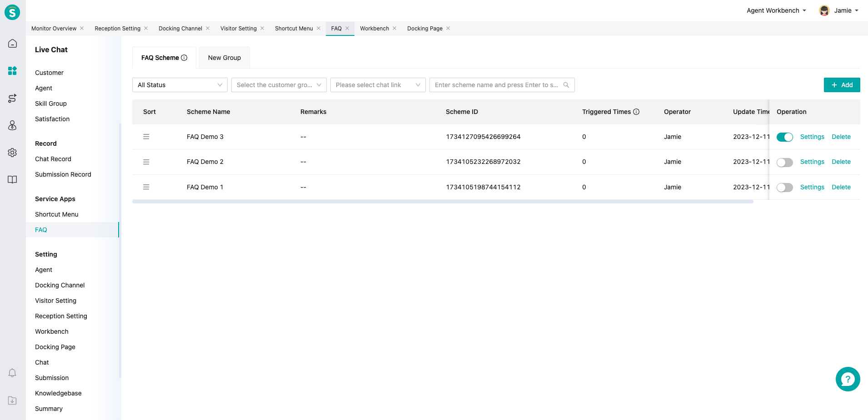
Task: Close the Reception Setting tab
Action: [x=146, y=28]
